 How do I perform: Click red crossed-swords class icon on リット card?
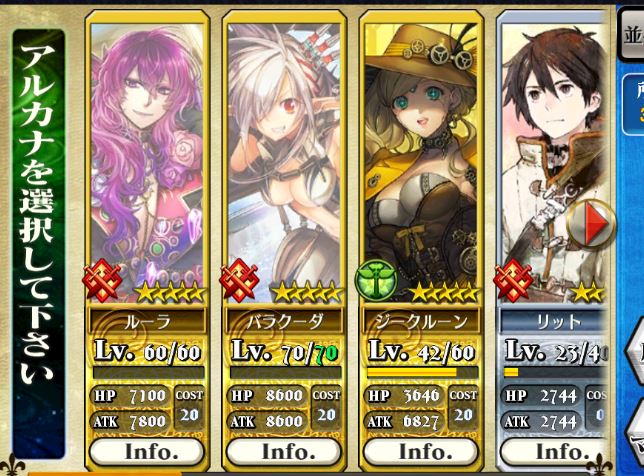pos(513,281)
